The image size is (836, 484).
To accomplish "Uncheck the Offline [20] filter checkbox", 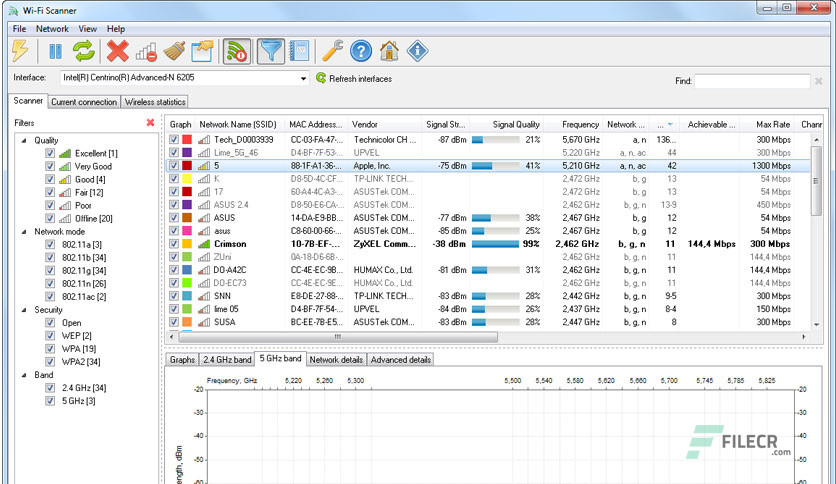I will [50, 219].
